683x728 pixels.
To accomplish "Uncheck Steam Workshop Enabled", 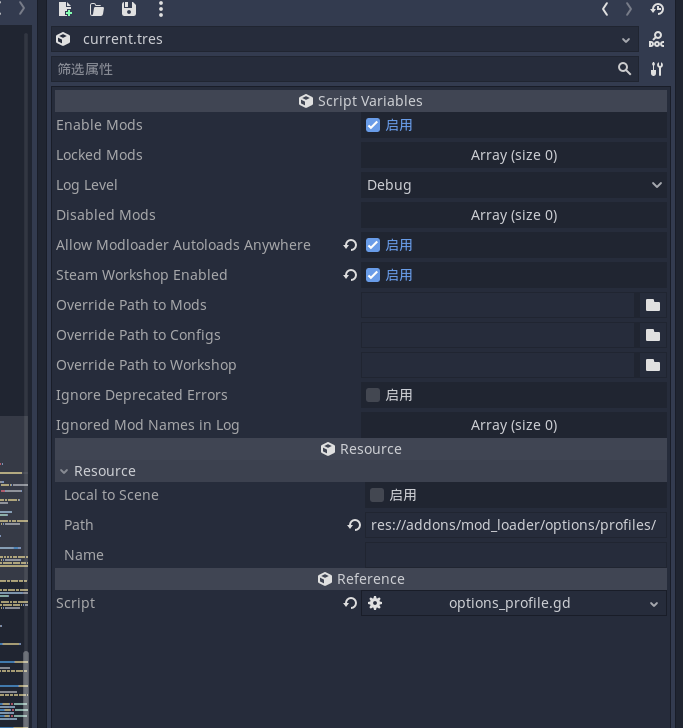I will (373, 275).
